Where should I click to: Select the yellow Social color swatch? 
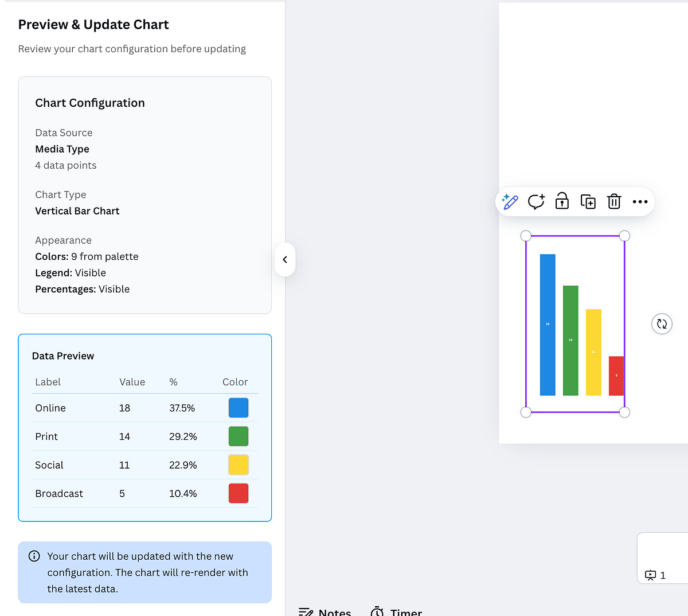(239, 465)
